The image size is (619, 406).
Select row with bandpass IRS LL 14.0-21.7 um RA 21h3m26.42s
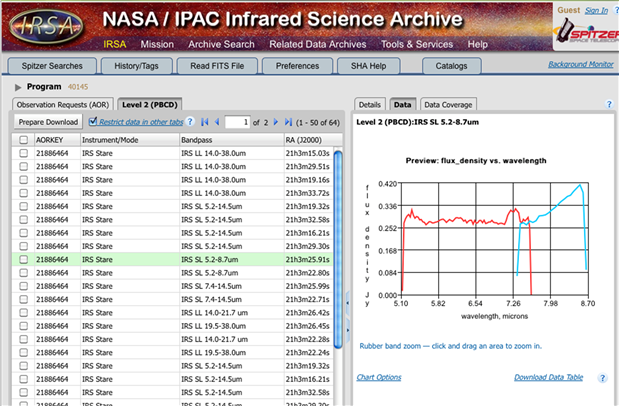[x=173, y=312]
